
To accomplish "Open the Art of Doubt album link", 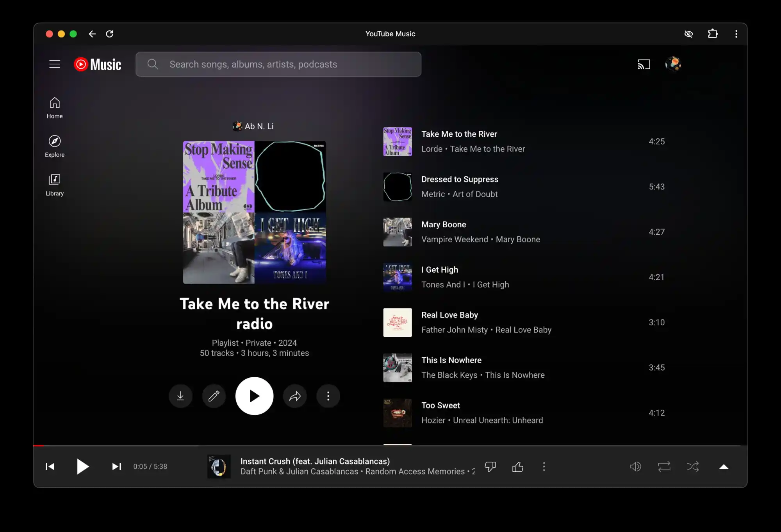I will coord(475,194).
